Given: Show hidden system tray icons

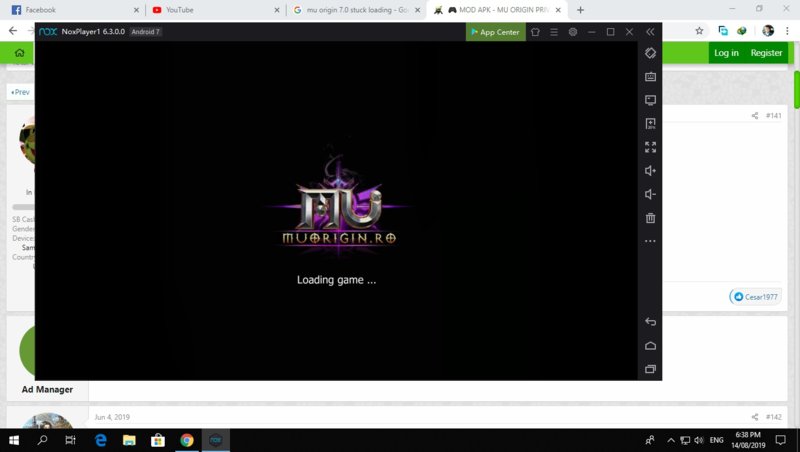Looking at the screenshot, I should click(671, 440).
